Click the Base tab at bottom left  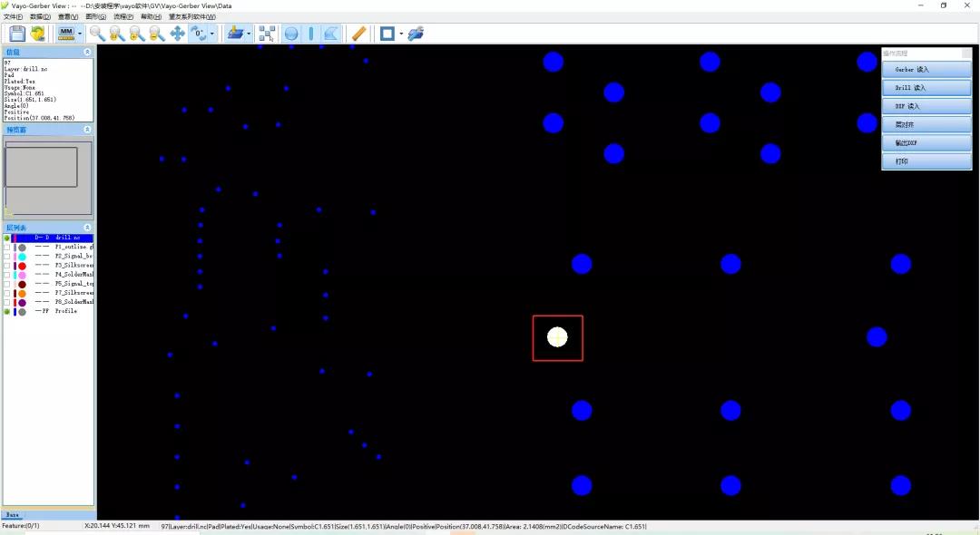click(x=13, y=514)
